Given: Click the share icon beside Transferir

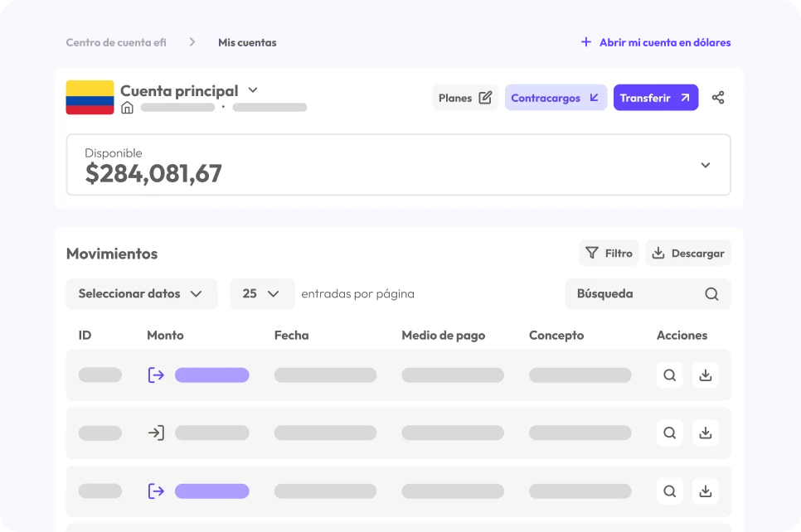Looking at the screenshot, I should pos(718,98).
